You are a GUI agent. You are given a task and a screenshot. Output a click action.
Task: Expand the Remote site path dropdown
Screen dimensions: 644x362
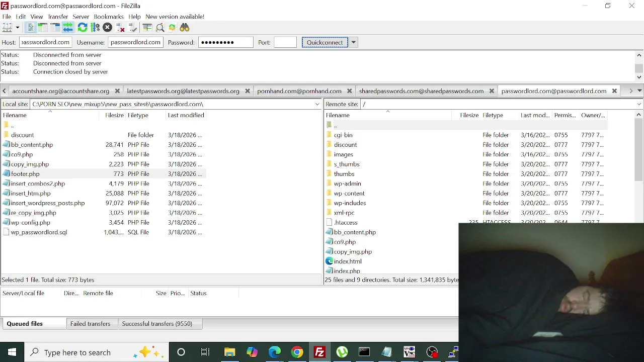point(639,104)
